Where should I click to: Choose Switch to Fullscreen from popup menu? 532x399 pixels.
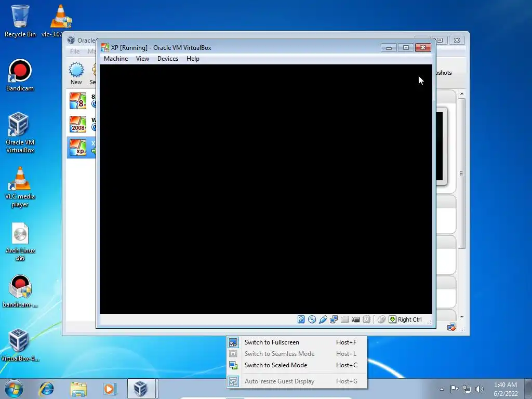(x=297, y=342)
